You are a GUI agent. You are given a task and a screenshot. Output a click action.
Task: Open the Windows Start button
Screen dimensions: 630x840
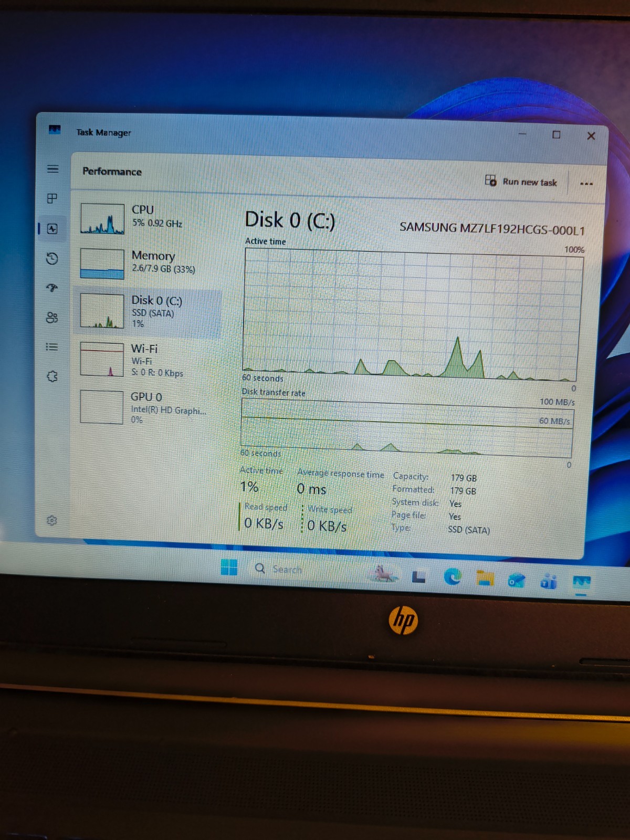pos(229,567)
